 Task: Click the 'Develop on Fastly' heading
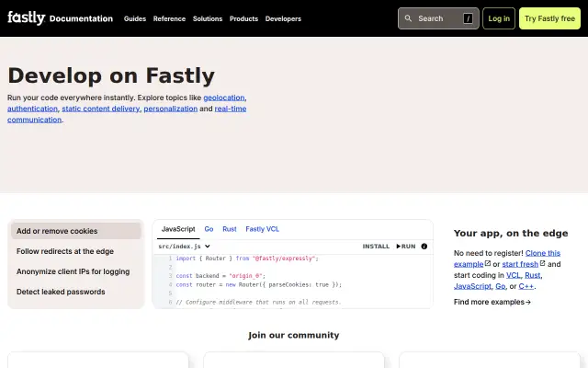click(111, 75)
